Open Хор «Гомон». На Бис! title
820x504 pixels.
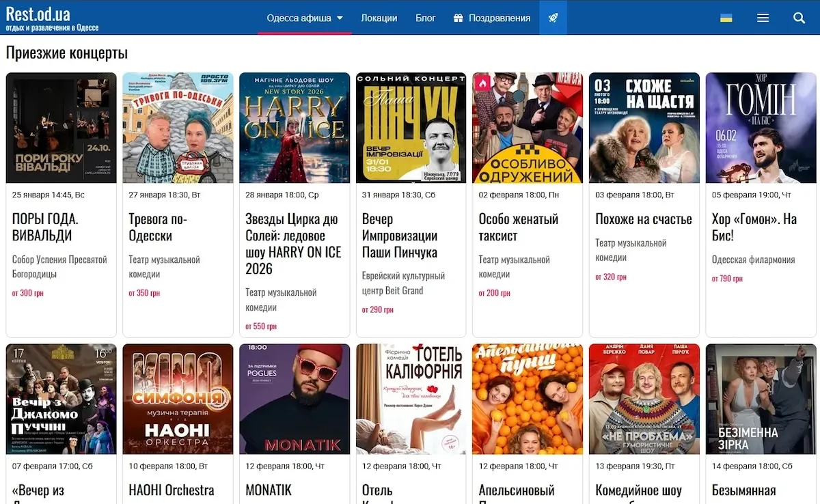coord(754,227)
